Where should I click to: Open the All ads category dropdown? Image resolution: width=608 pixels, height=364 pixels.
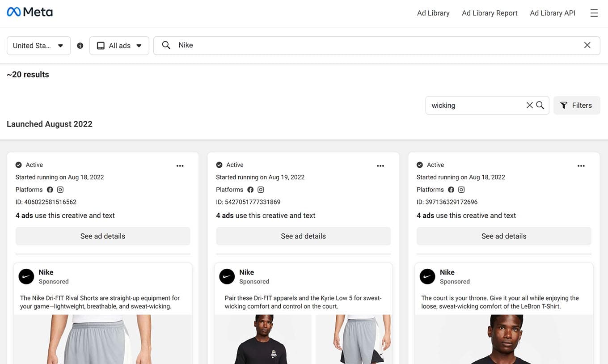(x=119, y=46)
